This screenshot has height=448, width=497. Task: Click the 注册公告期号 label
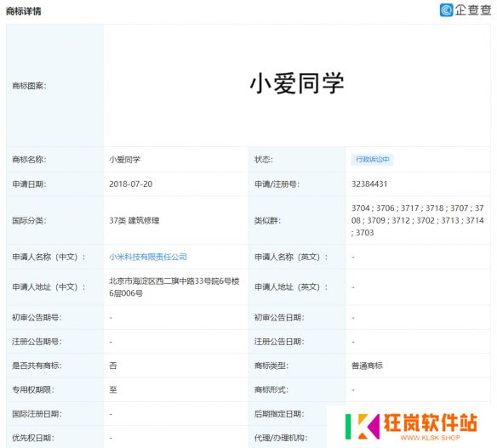[37, 342]
